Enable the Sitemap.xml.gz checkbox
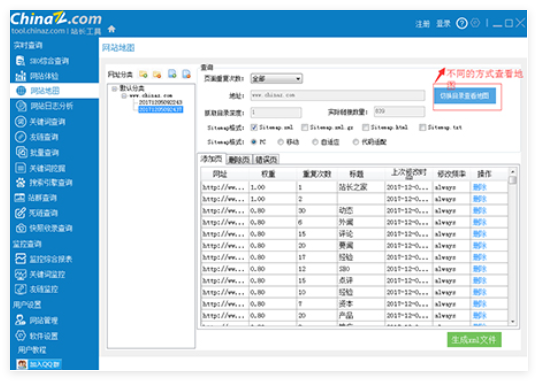The image size is (538, 381). 304,128
